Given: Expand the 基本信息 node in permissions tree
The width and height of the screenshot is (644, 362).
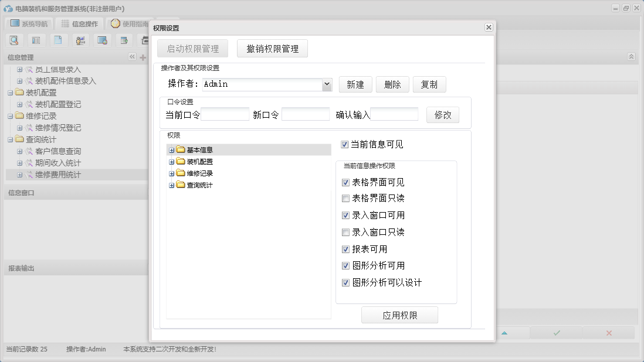Looking at the screenshot, I should [172, 151].
